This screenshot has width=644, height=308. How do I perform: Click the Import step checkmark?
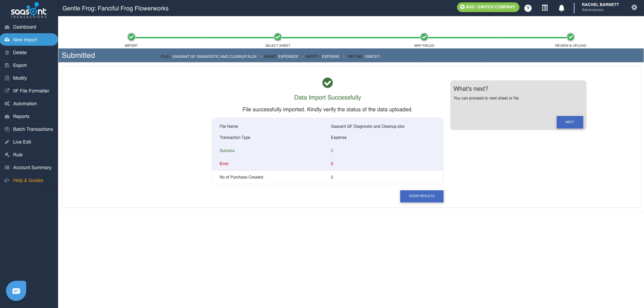click(x=131, y=37)
